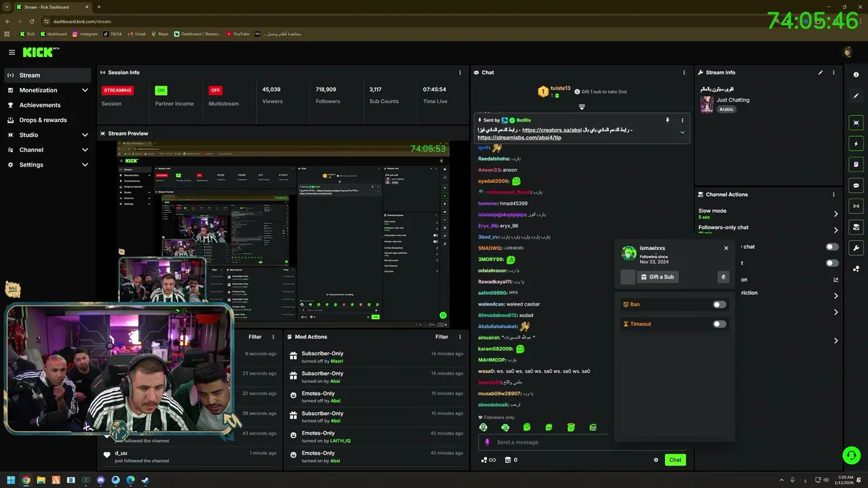Click the Send a message input
Image resolution: width=868 pixels, height=488 pixels.
583,442
